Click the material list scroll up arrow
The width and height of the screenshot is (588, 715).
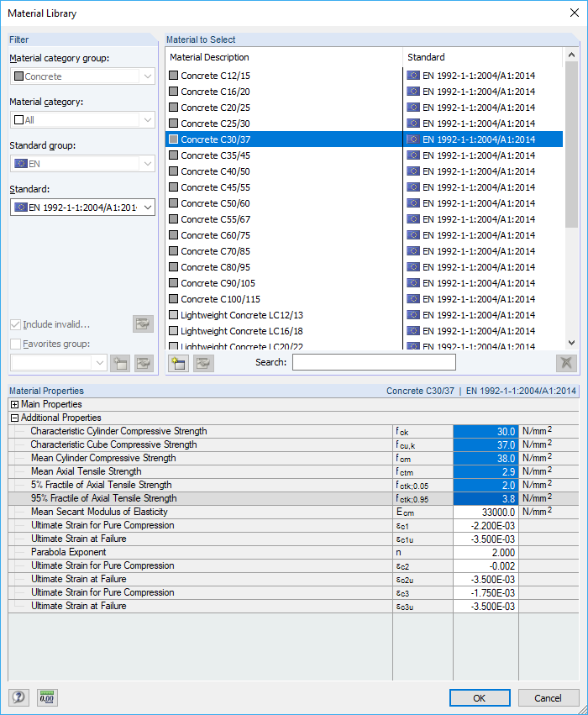(x=571, y=55)
